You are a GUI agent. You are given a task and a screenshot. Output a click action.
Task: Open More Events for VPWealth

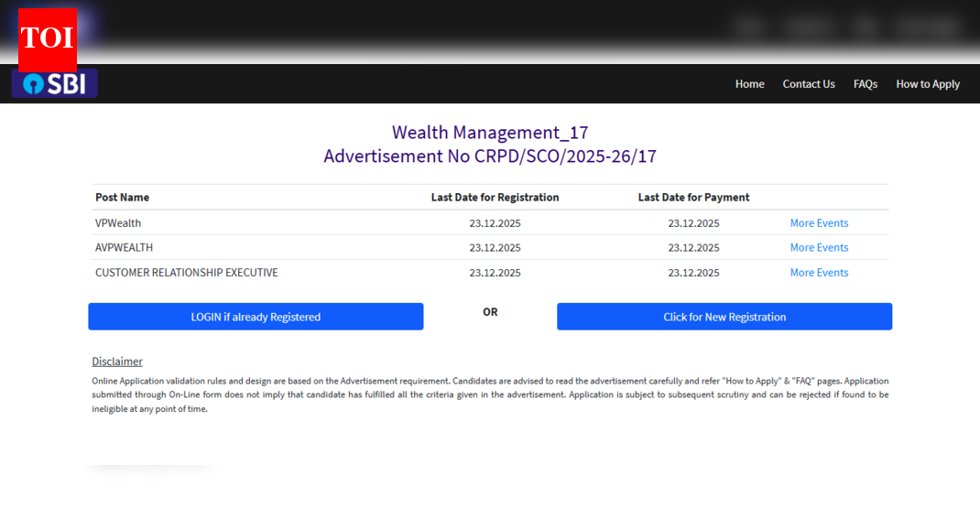(819, 222)
